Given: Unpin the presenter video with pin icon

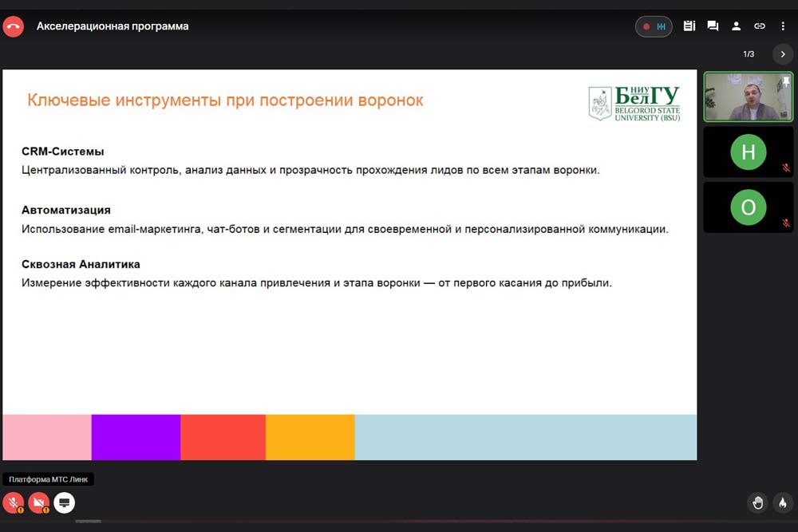Looking at the screenshot, I should [x=786, y=81].
